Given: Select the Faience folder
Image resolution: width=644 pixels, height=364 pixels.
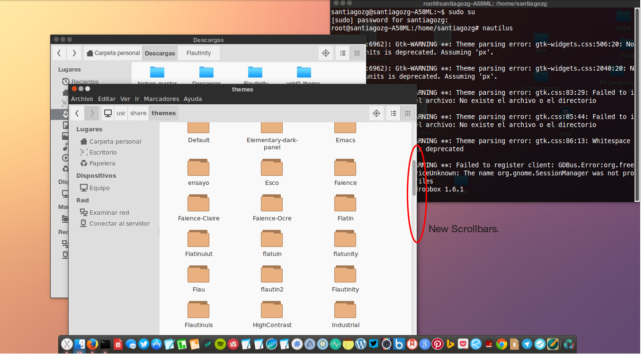Looking at the screenshot, I should [346, 172].
